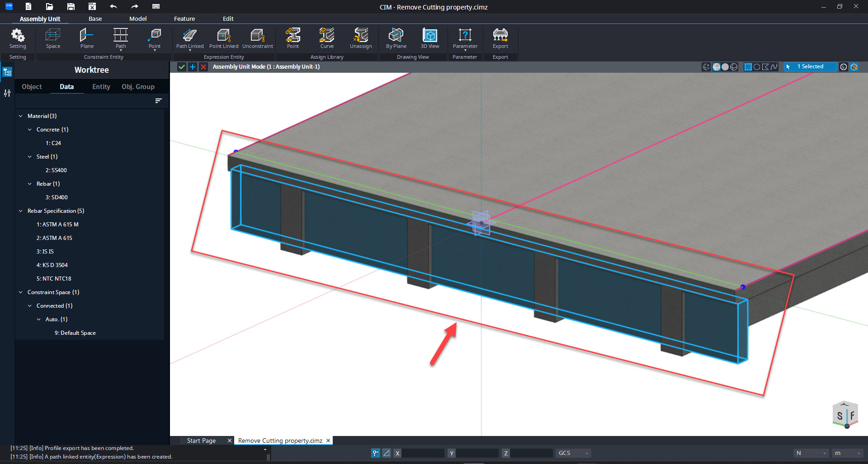Open the Obj. Group worktree tab
This screenshot has width=868, height=464.
click(x=138, y=87)
